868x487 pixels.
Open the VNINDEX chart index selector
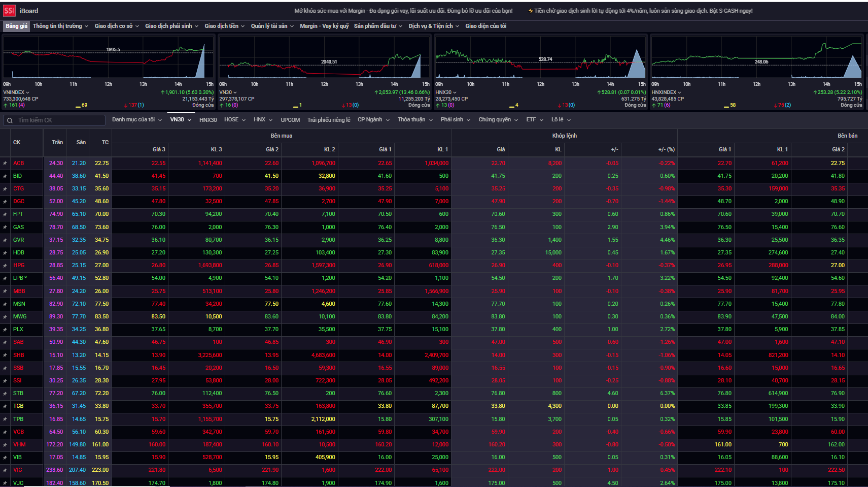click(16, 92)
